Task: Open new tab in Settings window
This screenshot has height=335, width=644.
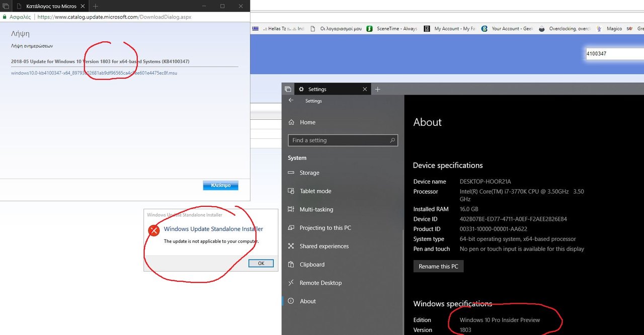Action: pyautogui.click(x=378, y=89)
